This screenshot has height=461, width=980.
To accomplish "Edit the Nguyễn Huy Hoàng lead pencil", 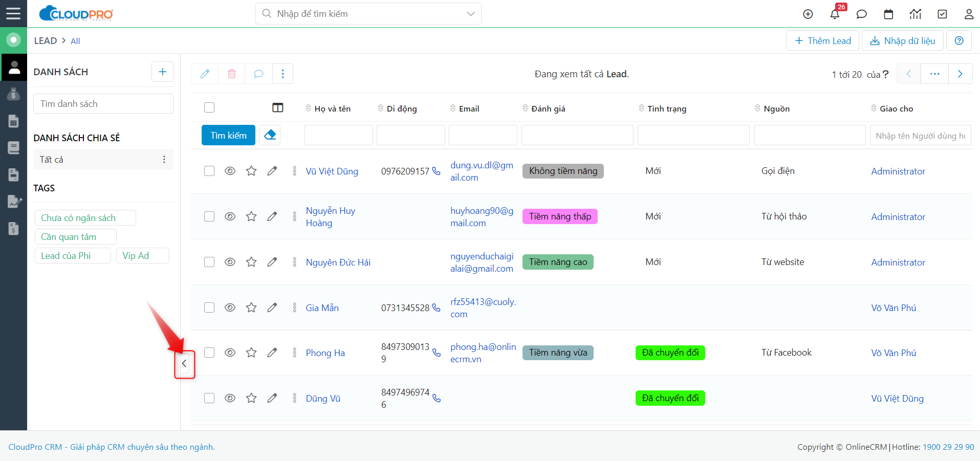I will pos(272,216).
